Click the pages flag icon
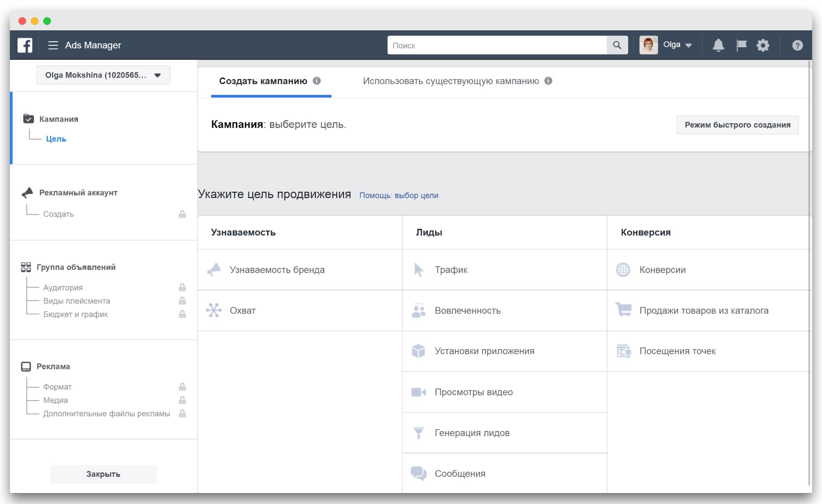The width and height of the screenshot is (822, 504). click(x=741, y=45)
